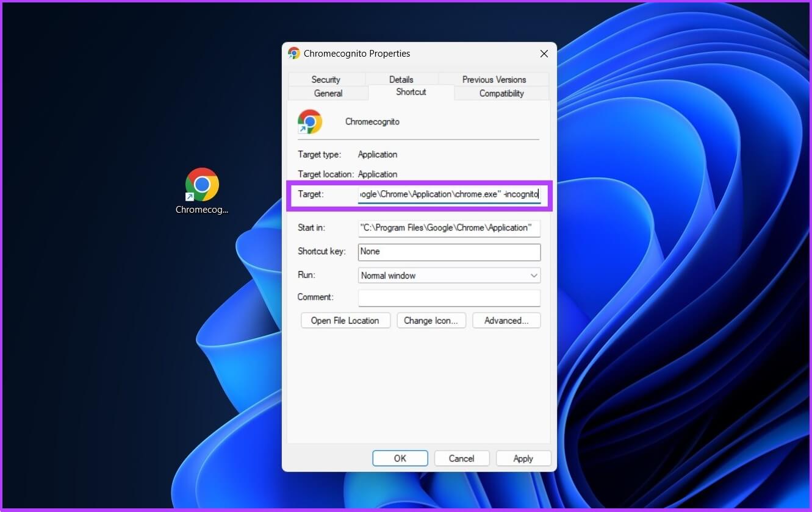Confirm with the OK button
This screenshot has height=512, width=812.
(x=400, y=458)
